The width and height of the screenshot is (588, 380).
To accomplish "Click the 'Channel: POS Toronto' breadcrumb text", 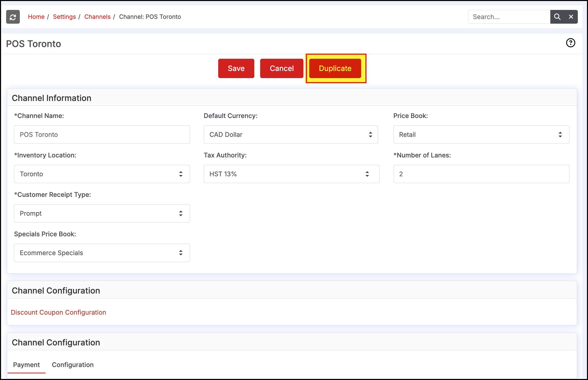I will 150,17.
